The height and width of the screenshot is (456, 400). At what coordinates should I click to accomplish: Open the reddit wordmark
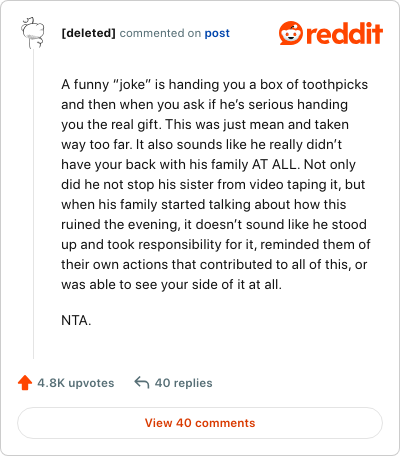(344, 33)
